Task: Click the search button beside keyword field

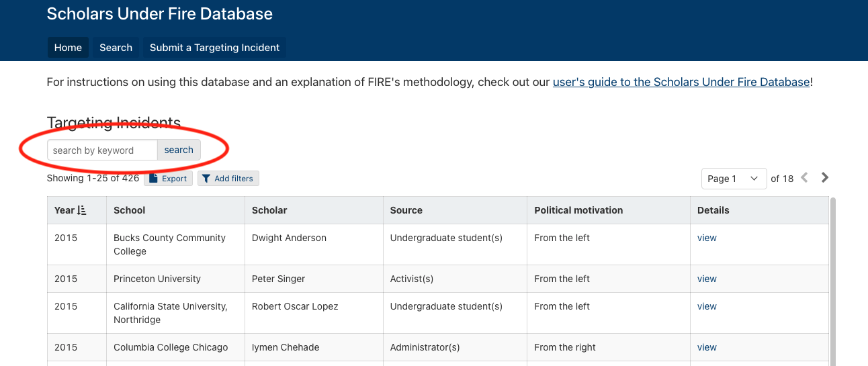Action: coord(179,150)
